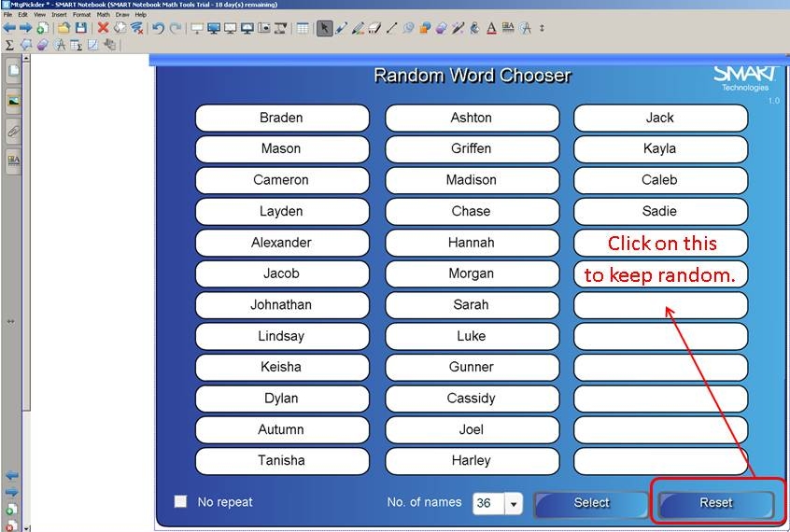Click the name field containing Sadie
The width and height of the screenshot is (790, 532).
660,212
